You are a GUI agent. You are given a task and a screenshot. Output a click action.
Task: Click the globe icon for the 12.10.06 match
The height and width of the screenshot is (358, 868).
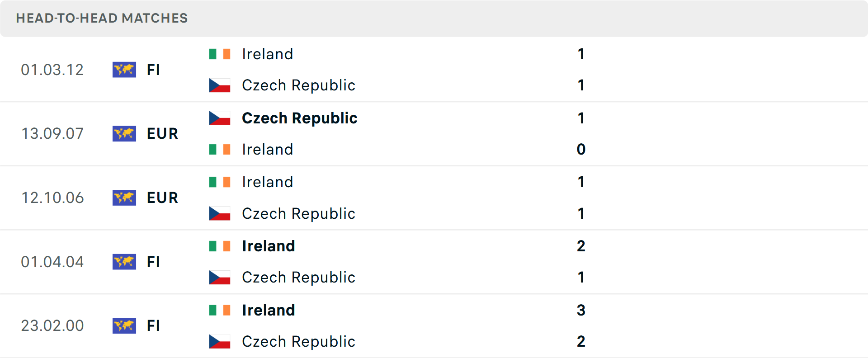coord(124,198)
